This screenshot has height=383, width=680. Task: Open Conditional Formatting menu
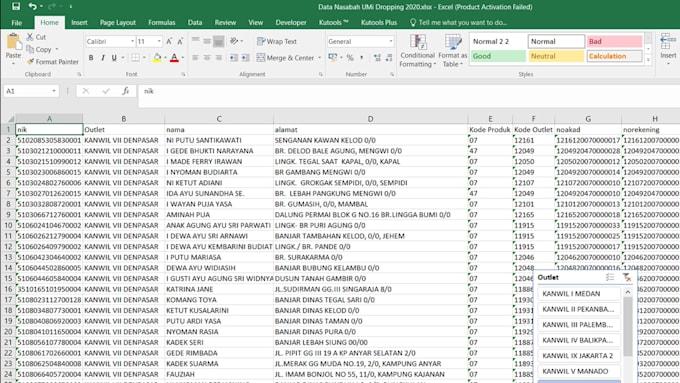coord(417,51)
